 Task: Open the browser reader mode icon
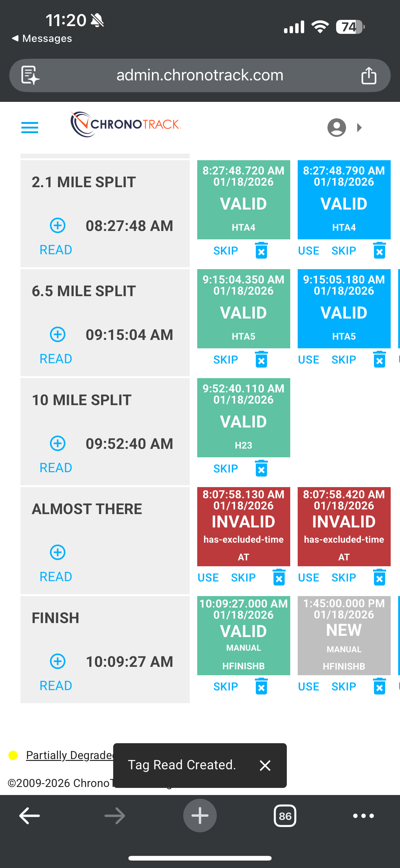coord(30,75)
